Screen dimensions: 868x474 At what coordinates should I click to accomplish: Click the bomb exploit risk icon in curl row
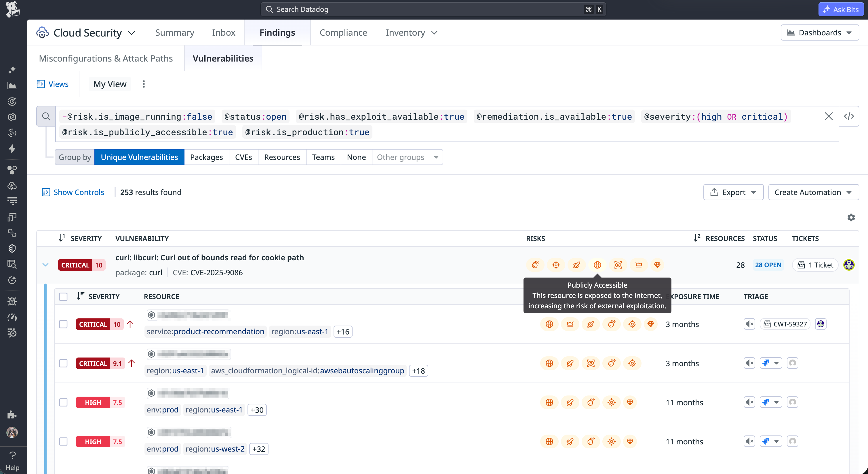(x=535, y=265)
